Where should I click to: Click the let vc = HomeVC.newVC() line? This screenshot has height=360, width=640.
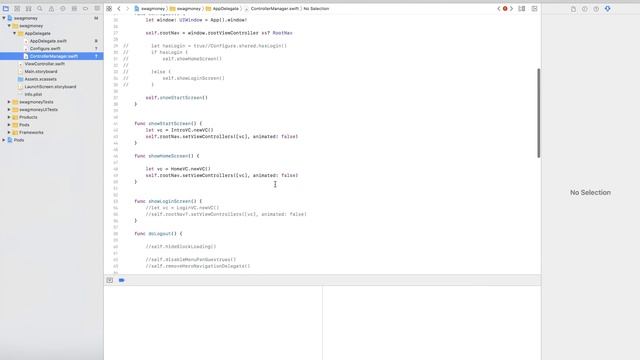coord(178,169)
